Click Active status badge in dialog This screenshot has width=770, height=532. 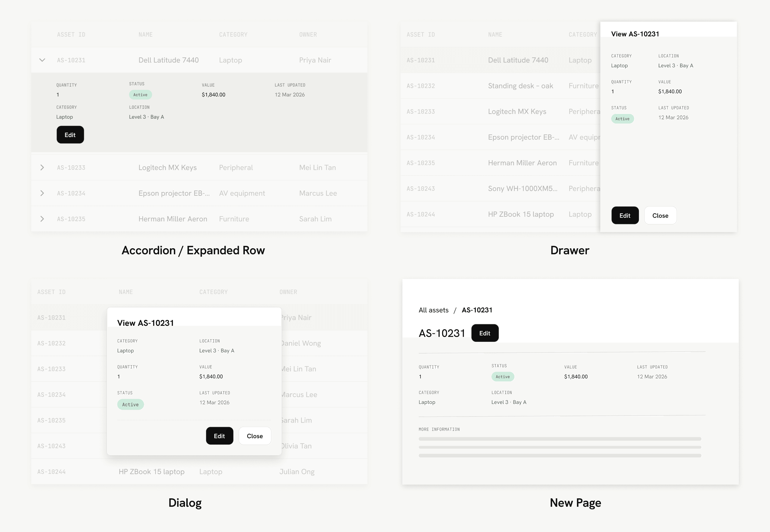[x=131, y=404]
